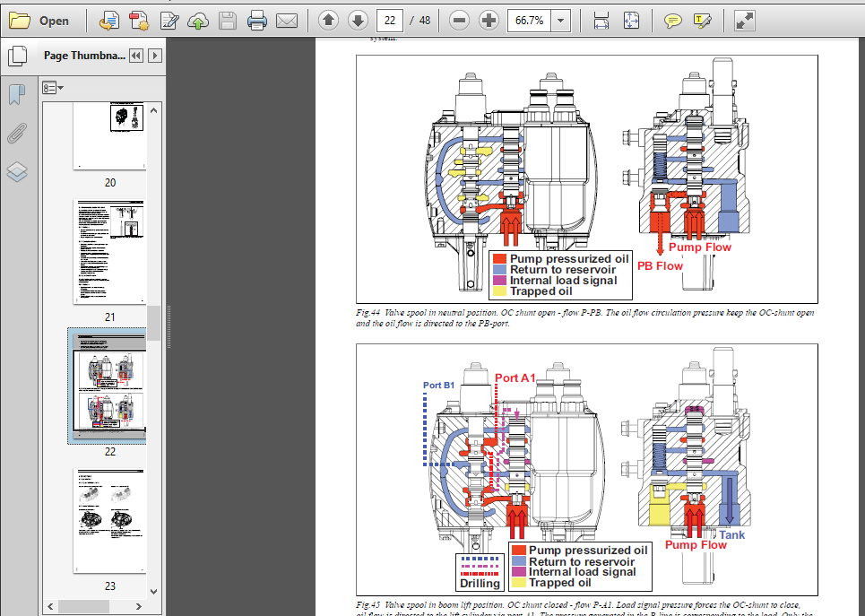The image size is (865, 616).
Task: Select page 20 thumbnail
Action: coord(109,135)
